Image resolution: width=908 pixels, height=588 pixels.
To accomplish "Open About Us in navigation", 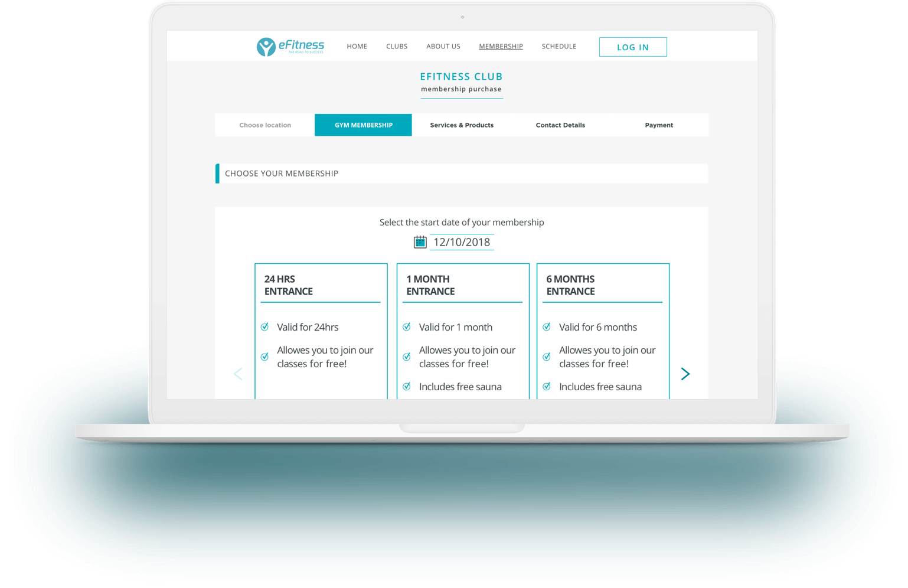I will pyautogui.click(x=443, y=47).
